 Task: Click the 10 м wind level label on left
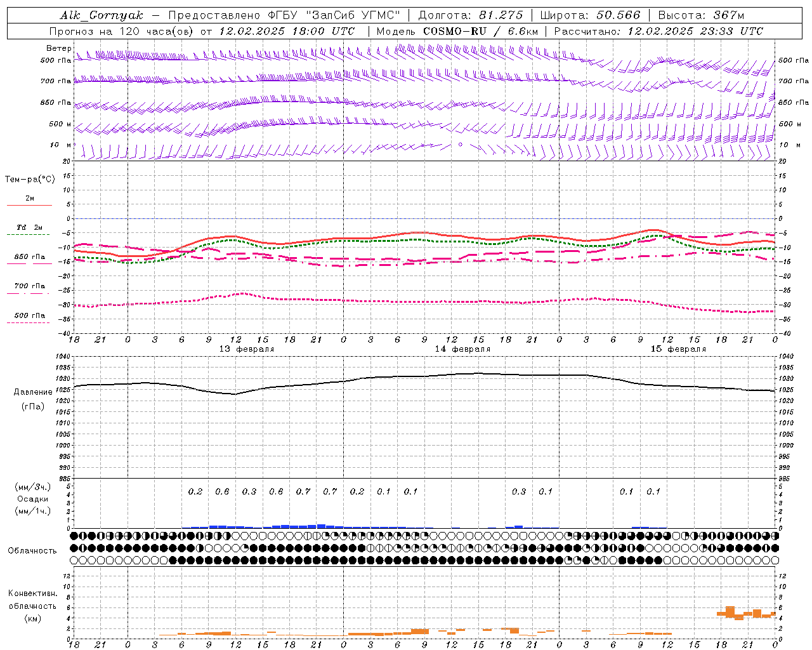click(x=61, y=145)
